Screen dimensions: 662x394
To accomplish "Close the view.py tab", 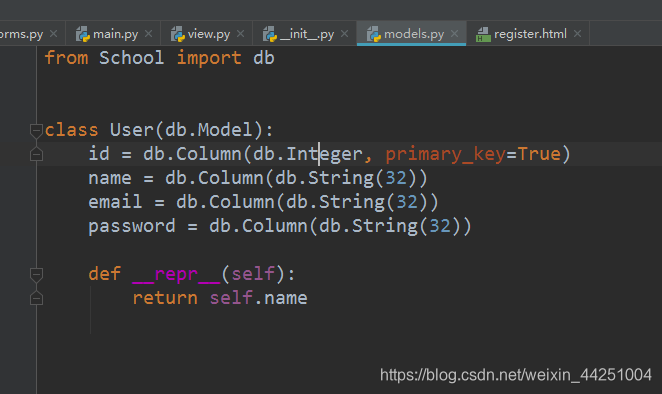I will click(x=240, y=33).
